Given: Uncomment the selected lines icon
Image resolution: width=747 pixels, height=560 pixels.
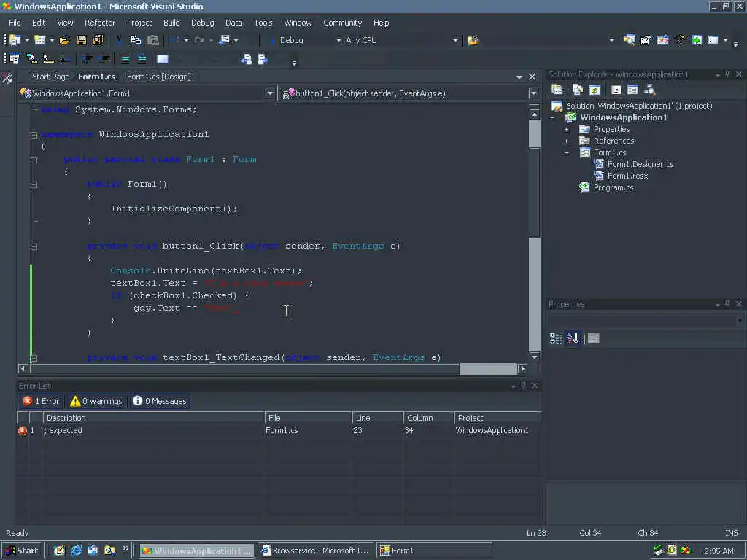Looking at the screenshot, I should (142, 59).
